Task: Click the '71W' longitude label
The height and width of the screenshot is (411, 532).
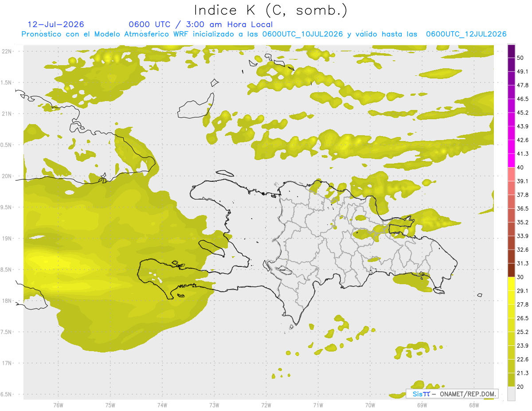Action: (x=318, y=405)
